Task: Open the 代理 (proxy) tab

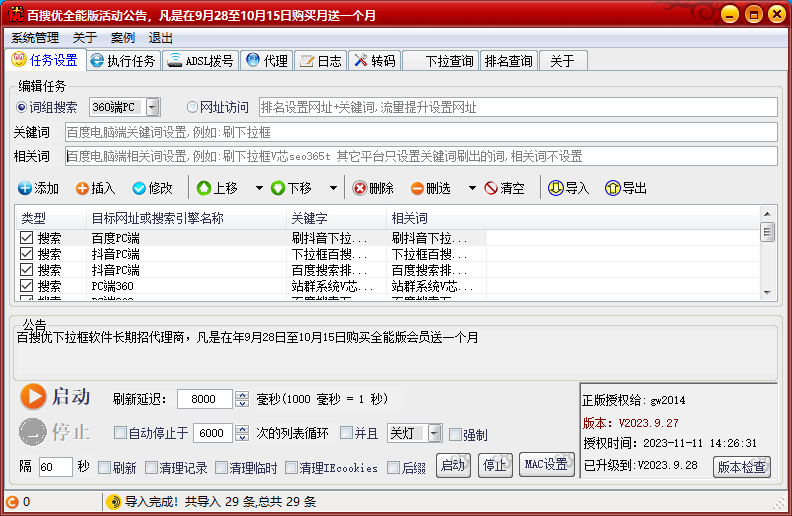Action: point(267,61)
